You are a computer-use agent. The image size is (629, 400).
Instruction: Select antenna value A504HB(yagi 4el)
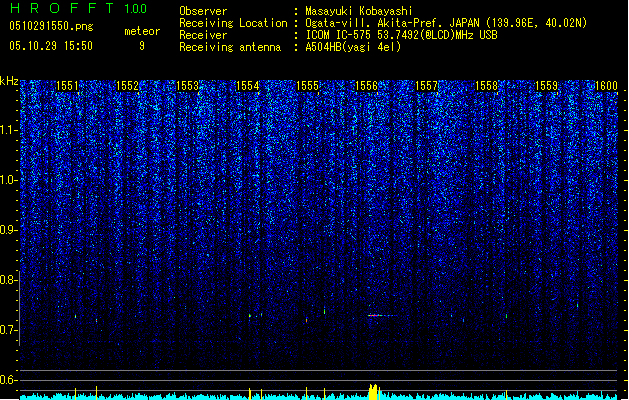[x=353, y=47]
